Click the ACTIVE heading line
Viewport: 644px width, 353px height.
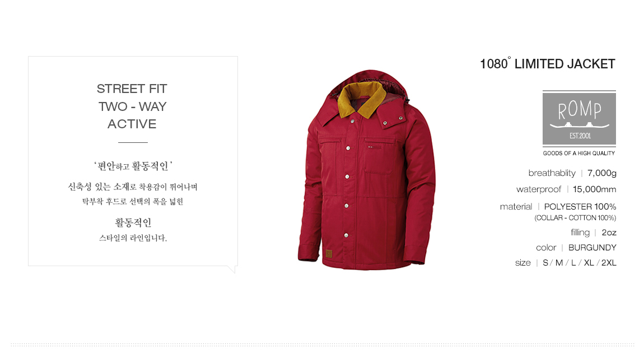[132, 124]
